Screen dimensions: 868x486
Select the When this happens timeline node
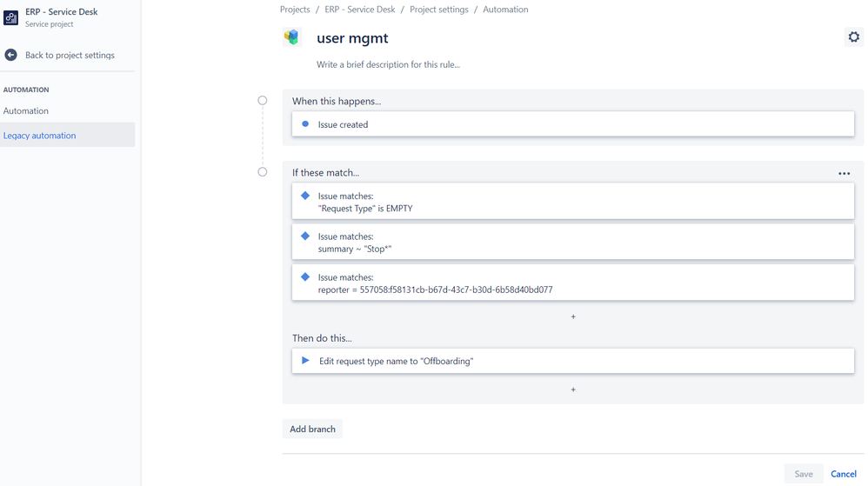tap(263, 100)
